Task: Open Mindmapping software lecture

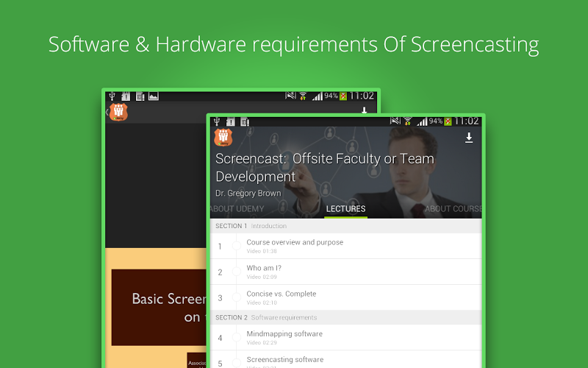Action: [x=284, y=334]
